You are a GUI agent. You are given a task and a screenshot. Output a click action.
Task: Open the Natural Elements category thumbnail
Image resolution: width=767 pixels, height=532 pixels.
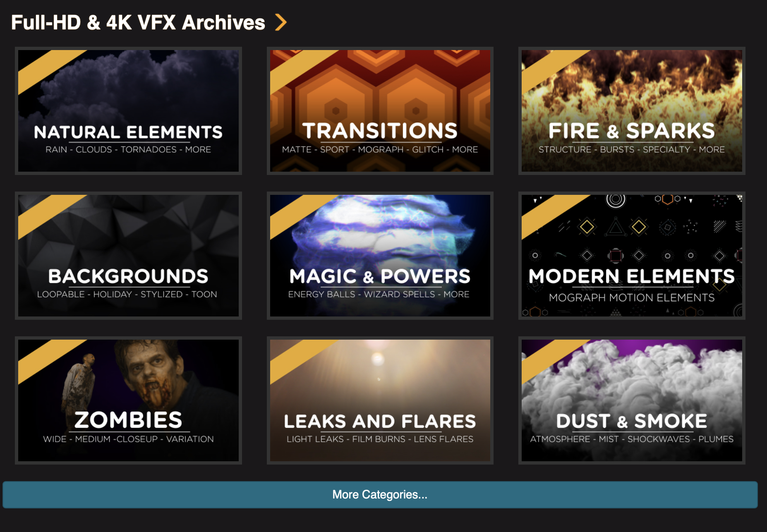click(x=128, y=111)
